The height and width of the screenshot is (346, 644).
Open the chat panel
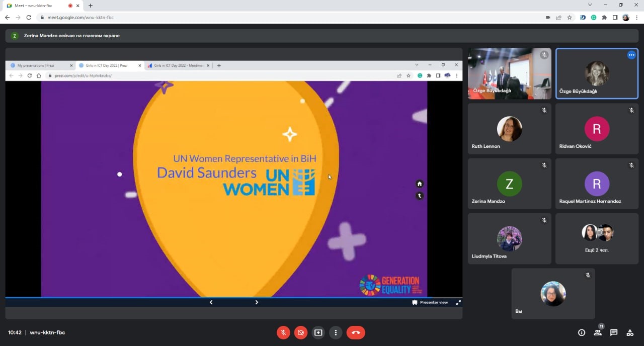[614, 332]
